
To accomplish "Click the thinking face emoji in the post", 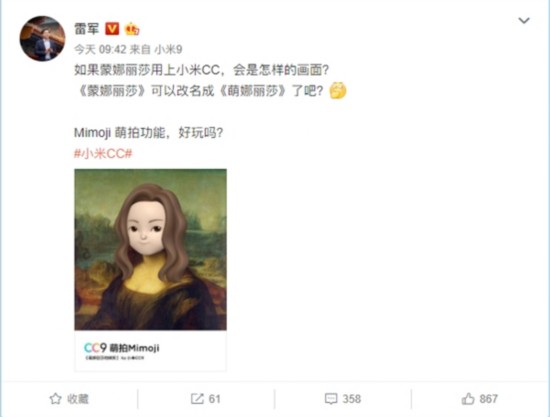I will [338, 90].
